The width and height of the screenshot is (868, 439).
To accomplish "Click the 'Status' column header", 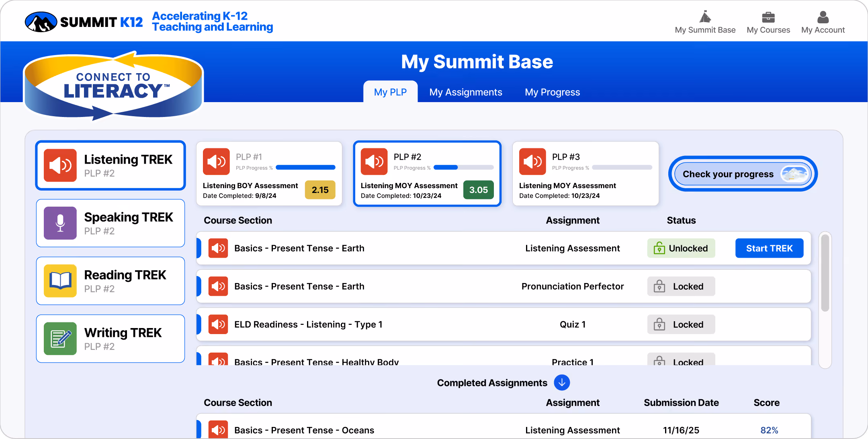I will 681,220.
